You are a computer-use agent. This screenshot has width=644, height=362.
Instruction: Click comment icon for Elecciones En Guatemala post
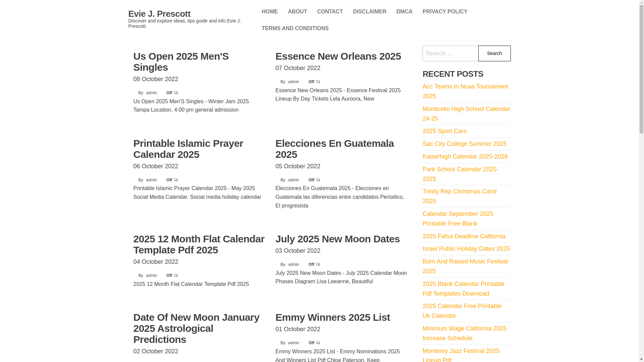[318, 180]
